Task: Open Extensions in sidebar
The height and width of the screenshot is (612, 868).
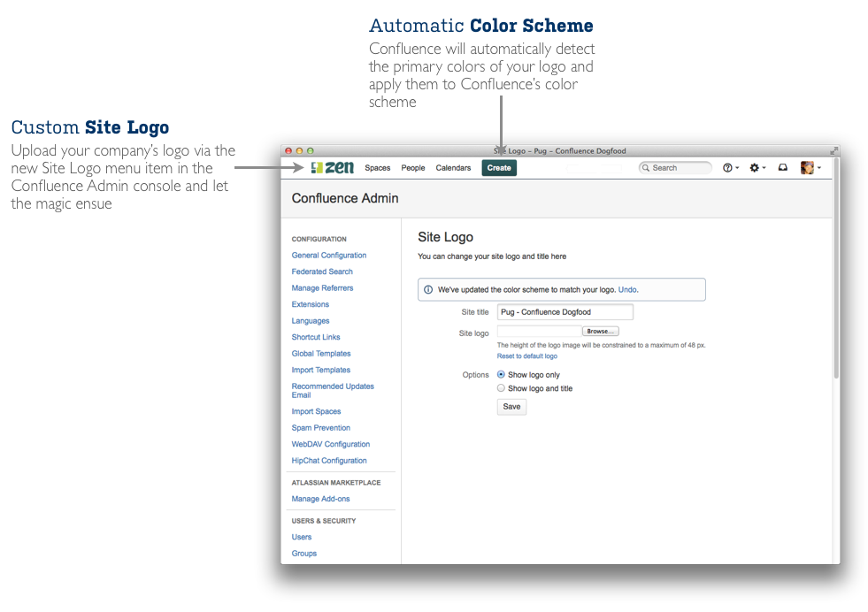Action: pos(310,304)
